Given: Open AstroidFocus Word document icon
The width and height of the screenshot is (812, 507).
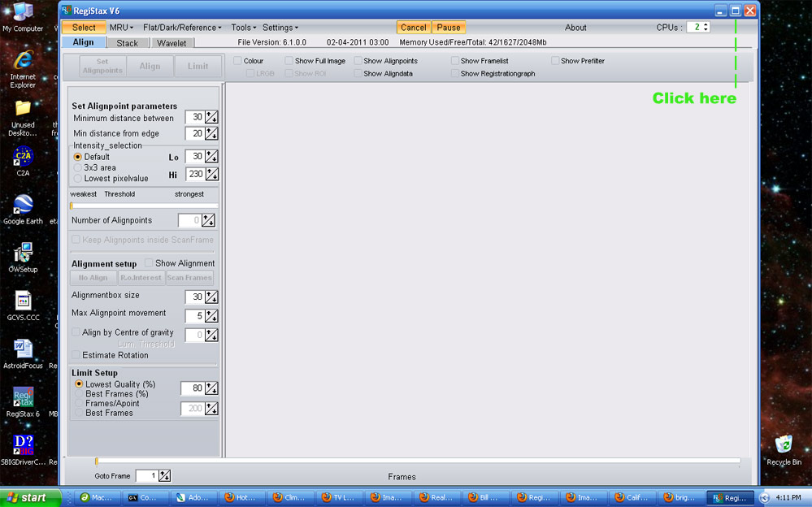Looking at the screenshot, I should click(x=23, y=353).
